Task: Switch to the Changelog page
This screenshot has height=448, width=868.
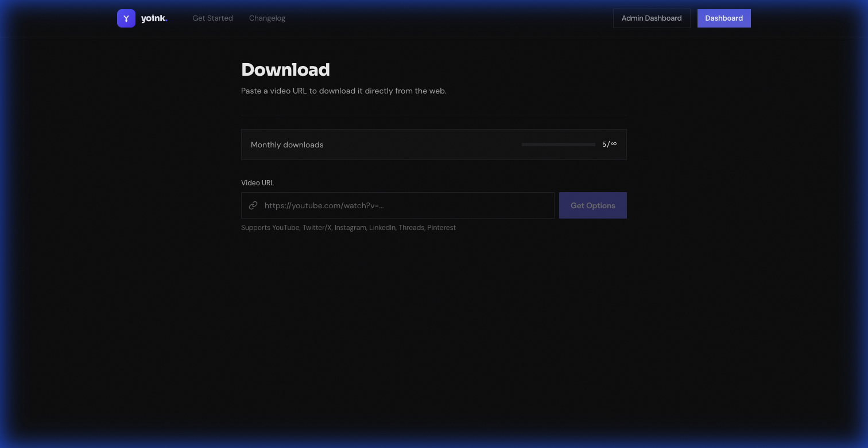Action: click(267, 18)
